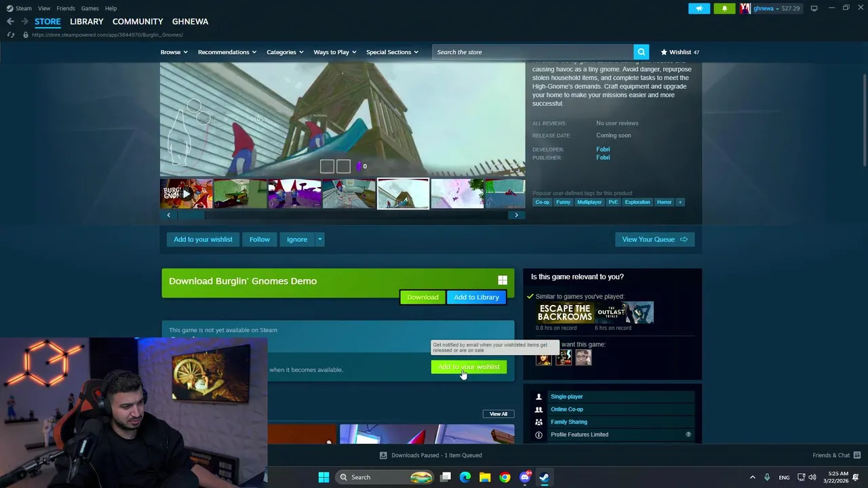868x488 pixels.
Task: Click View Your Queue button
Action: point(654,239)
